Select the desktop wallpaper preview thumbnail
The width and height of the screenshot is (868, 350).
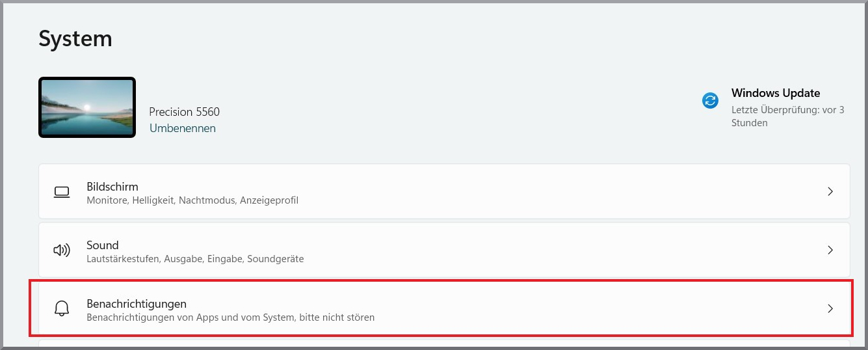pos(87,107)
